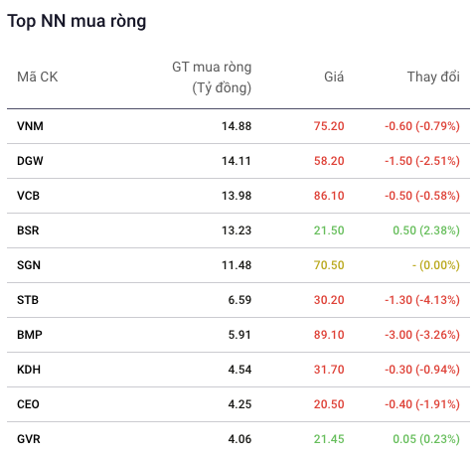Viewport: 476px width, 458px height.
Task: Sort by Mã CK column header
Action: click(x=38, y=76)
